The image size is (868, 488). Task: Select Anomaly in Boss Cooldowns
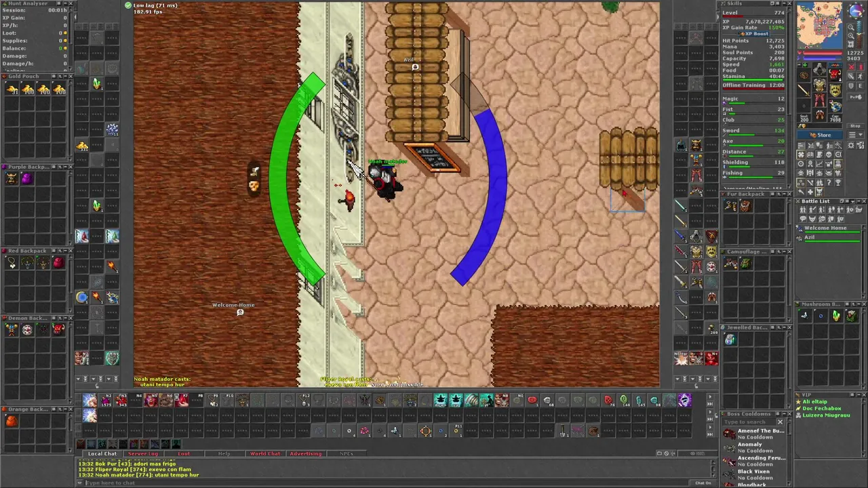coord(755,447)
